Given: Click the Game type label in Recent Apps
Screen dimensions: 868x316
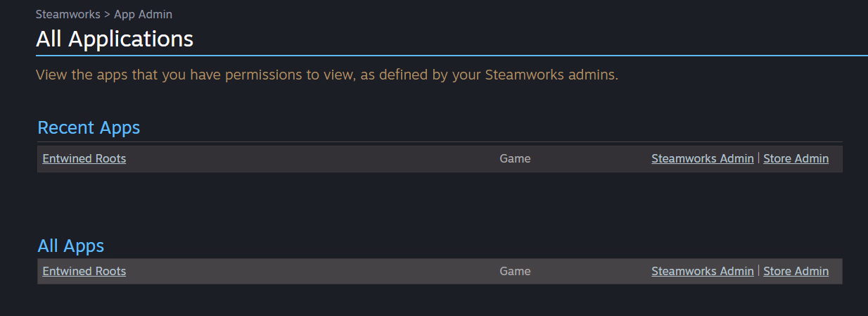Looking at the screenshot, I should coord(515,158).
